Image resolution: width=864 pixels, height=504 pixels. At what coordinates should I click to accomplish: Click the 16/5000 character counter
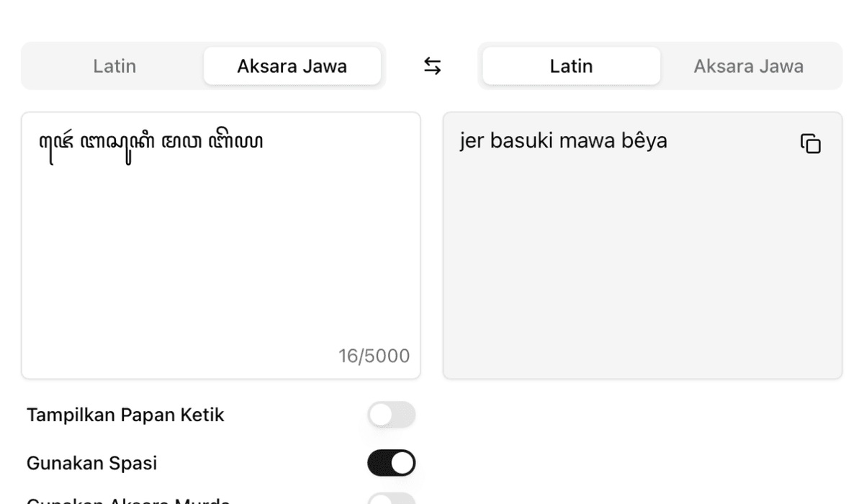tap(374, 356)
